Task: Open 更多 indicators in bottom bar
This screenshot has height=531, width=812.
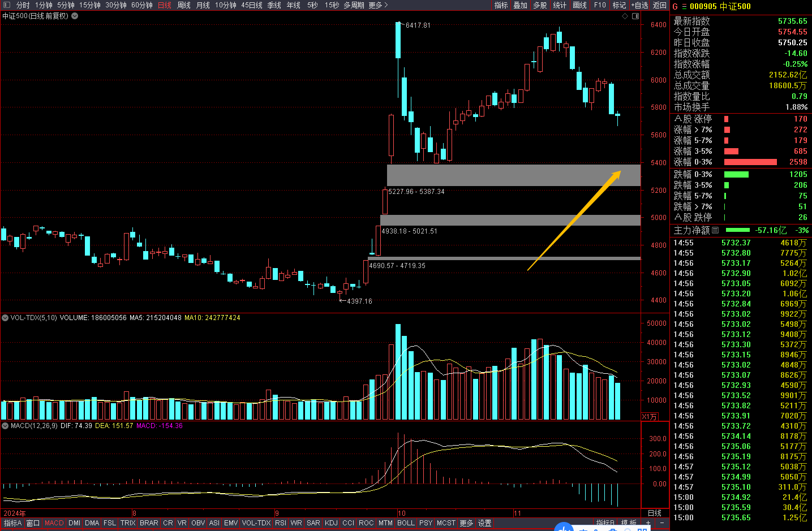Action: tap(466, 523)
